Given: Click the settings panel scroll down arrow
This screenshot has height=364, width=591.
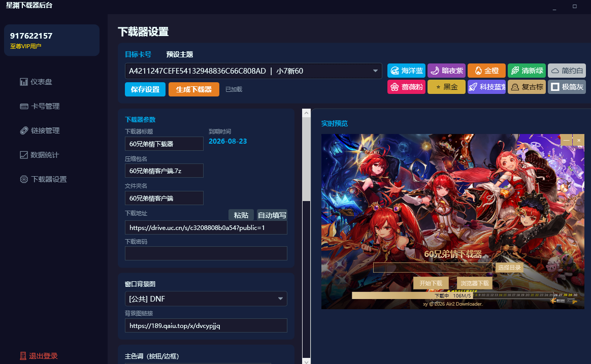Looking at the screenshot, I should coord(307,361).
